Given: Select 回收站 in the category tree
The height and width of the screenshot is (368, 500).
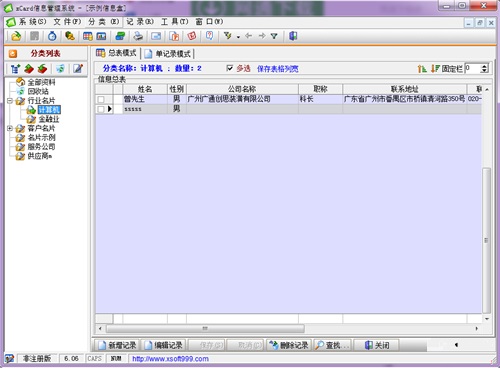Looking at the screenshot, I should click(x=38, y=91).
